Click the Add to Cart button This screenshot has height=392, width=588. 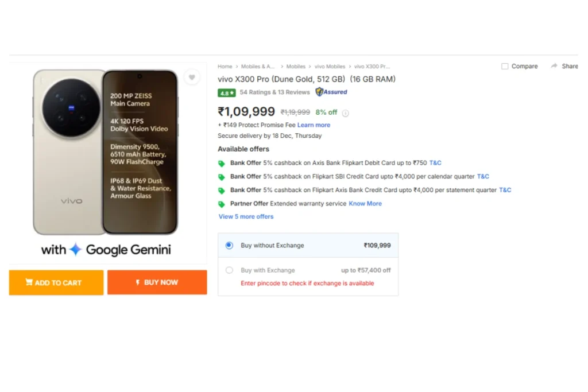tap(56, 282)
